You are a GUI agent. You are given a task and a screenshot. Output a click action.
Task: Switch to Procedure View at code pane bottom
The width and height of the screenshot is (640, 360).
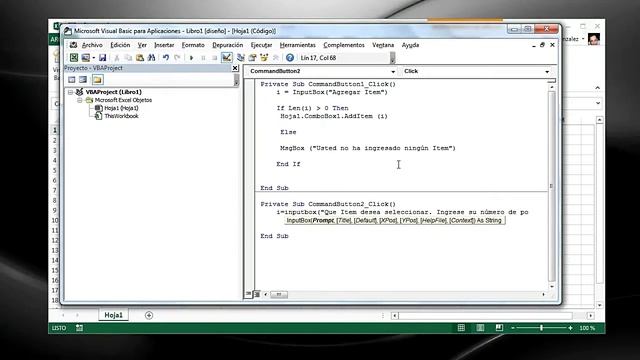(248, 294)
